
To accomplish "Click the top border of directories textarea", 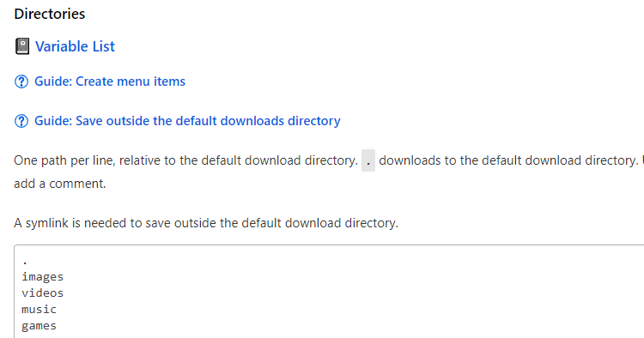I will (x=329, y=245).
